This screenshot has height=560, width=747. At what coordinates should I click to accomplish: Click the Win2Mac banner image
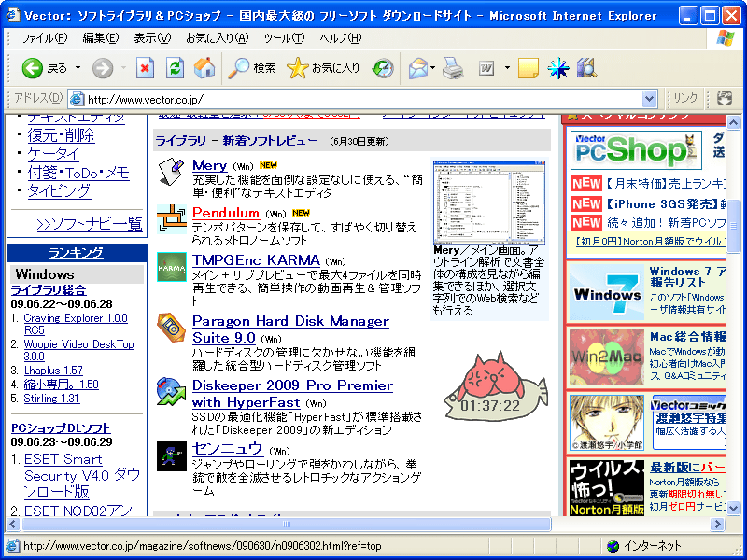click(606, 357)
